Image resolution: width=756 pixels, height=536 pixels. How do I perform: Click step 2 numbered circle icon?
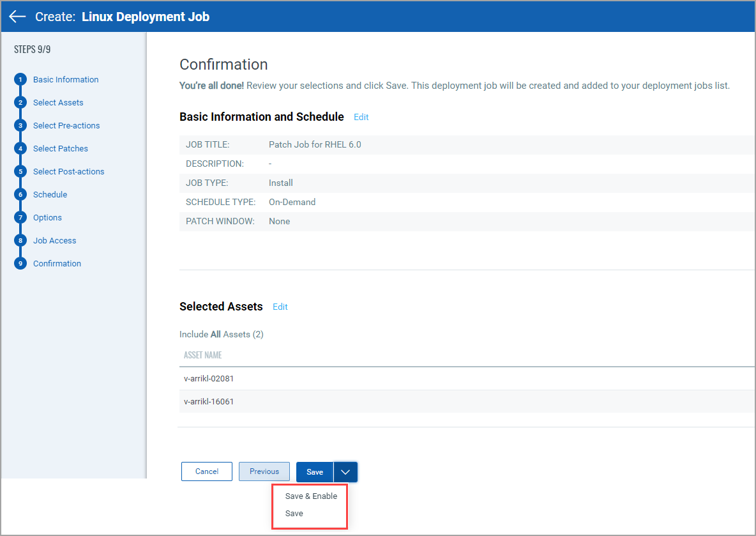point(20,103)
